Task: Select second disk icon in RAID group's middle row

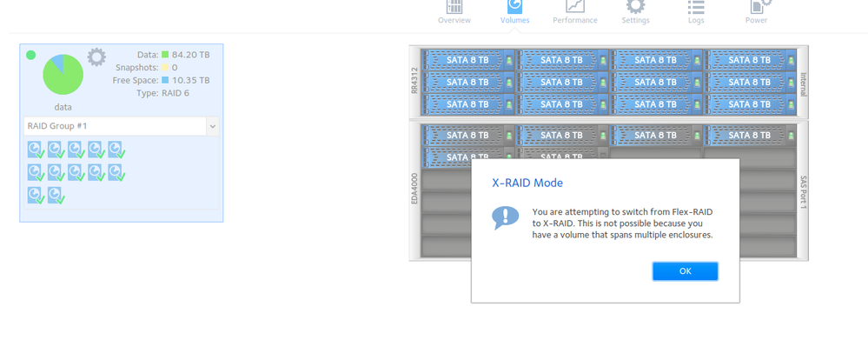Action: coord(56,173)
